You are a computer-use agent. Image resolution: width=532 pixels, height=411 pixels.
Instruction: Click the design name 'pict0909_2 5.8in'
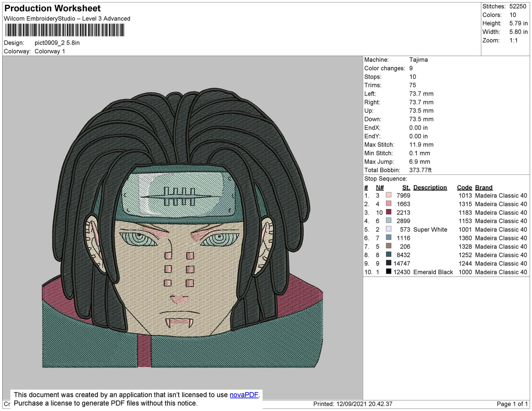click(x=57, y=43)
